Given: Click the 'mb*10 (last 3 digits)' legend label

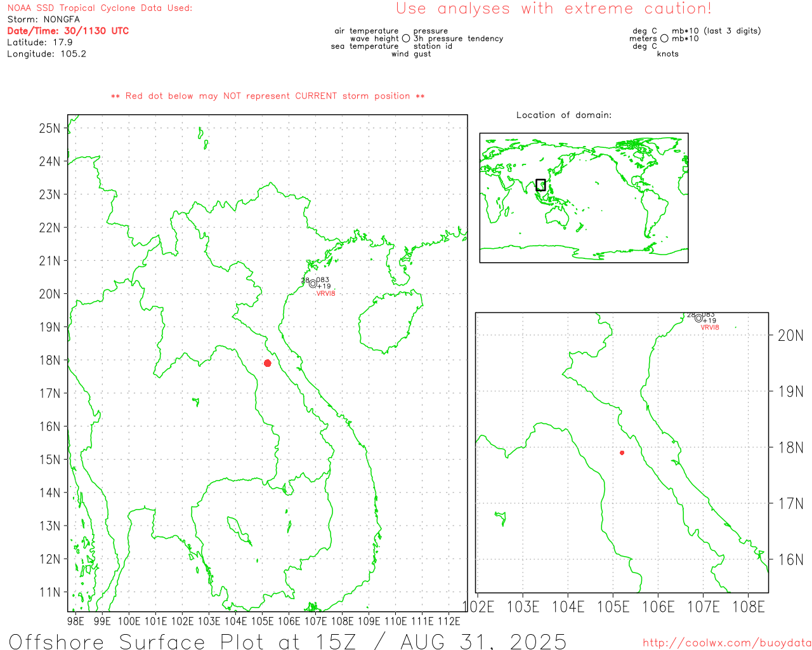Looking at the screenshot, I should pos(716,31).
